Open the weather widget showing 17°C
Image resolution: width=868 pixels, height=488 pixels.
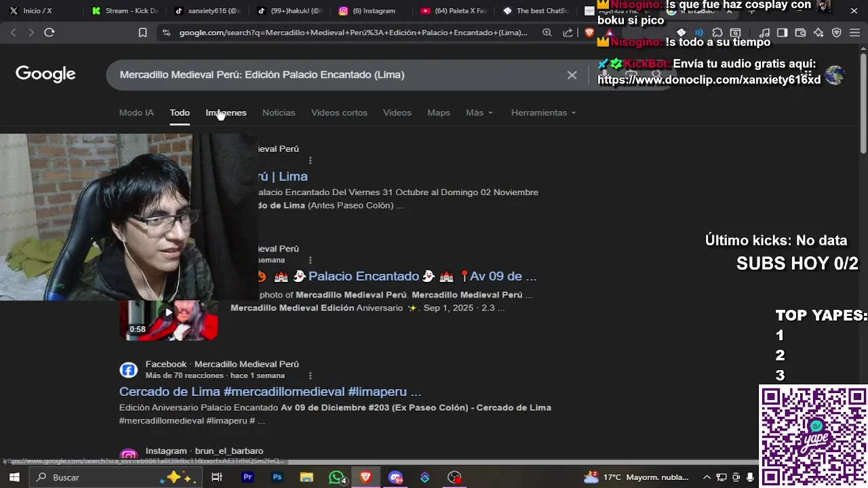click(x=636, y=477)
